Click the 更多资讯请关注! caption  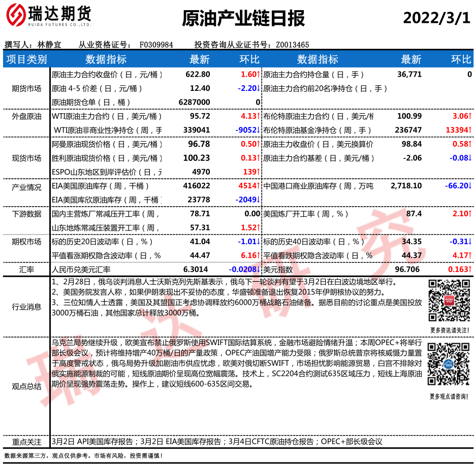(449, 330)
